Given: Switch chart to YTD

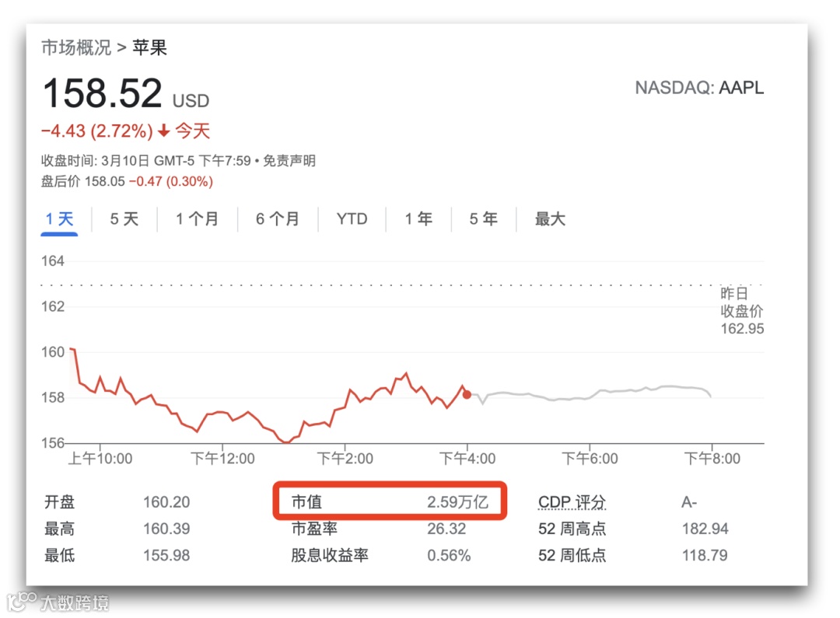Looking at the screenshot, I should click(x=352, y=219).
